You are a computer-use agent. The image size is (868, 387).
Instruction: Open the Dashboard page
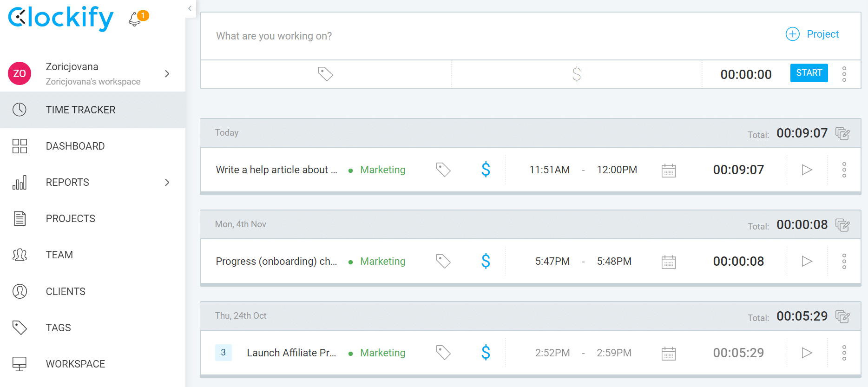[75, 146]
